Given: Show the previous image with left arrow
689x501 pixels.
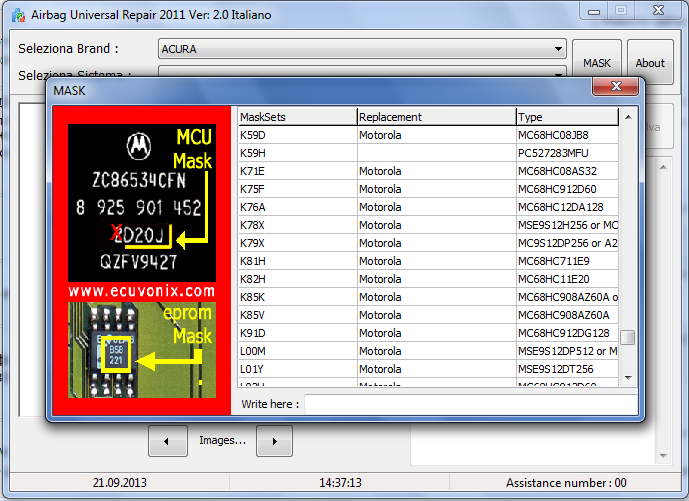Looking at the screenshot, I should coord(168,441).
